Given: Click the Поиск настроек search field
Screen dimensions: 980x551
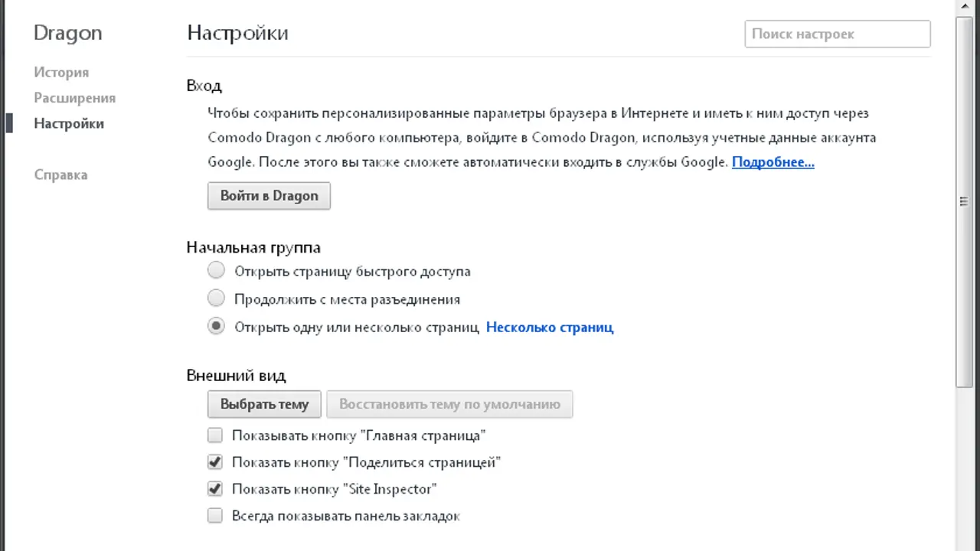Looking at the screenshot, I should pyautogui.click(x=837, y=34).
